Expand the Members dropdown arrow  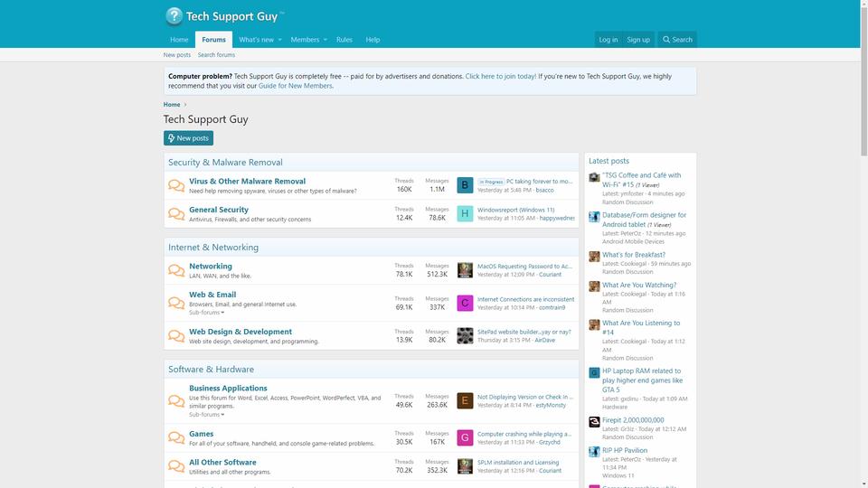(x=325, y=40)
